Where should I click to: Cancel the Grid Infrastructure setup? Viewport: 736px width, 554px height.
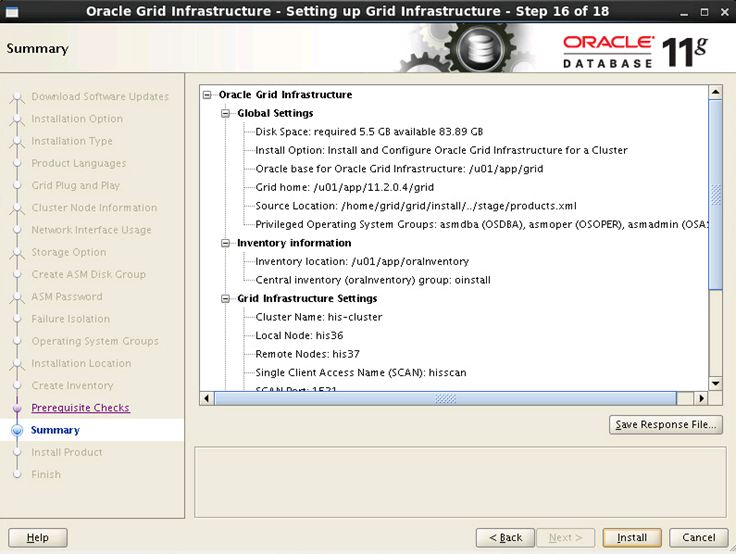[x=698, y=538]
